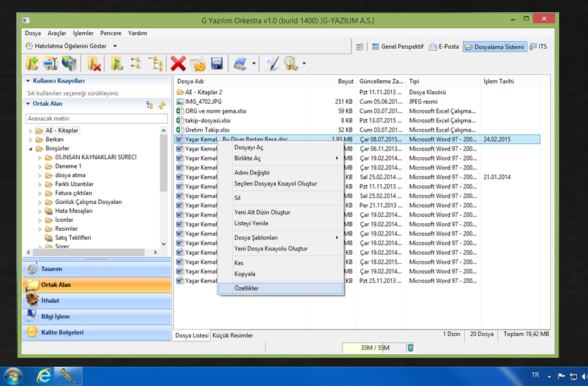Click the folder with red X icon
Image resolution: width=588 pixels, height=386 pixels.
(x=95, y=64)
